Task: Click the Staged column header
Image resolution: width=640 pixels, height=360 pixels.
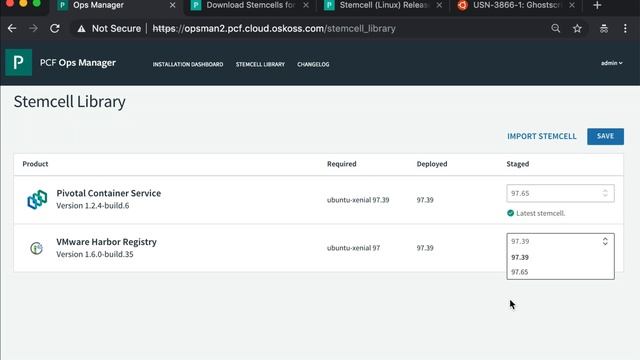Action: pos(518,164)
